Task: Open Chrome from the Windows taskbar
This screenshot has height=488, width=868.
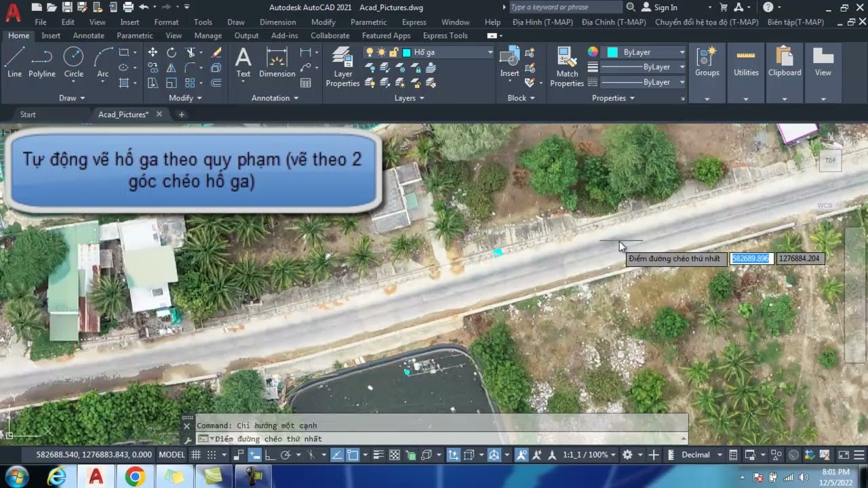Action: point(135,477)
